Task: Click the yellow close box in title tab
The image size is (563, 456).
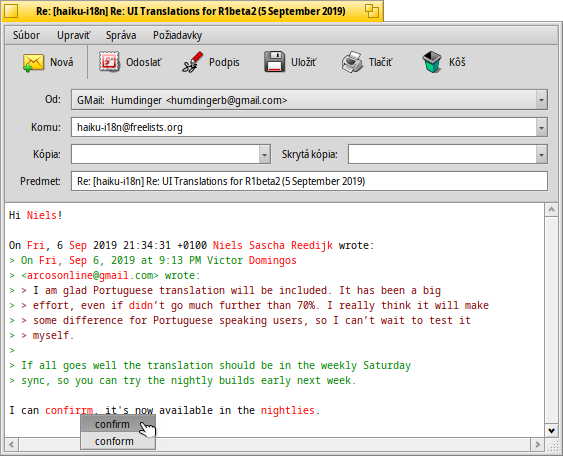Action: click(x=11, y=11)
